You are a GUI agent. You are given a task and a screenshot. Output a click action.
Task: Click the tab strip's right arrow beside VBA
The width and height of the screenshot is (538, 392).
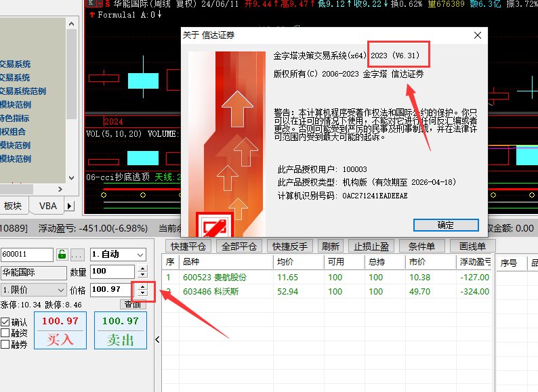pyautogui.click(x=70, y=206)
